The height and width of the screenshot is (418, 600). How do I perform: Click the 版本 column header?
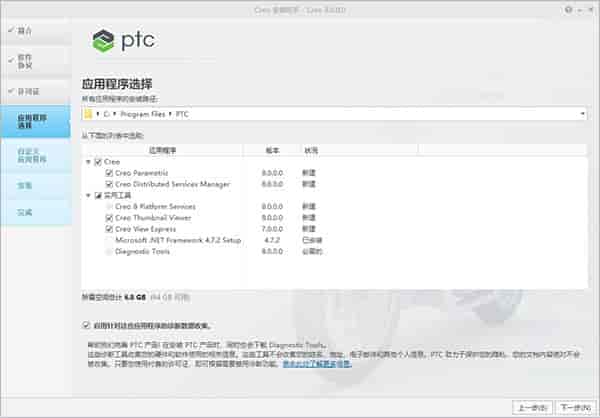pyautogui.click(x=272, y=150)
